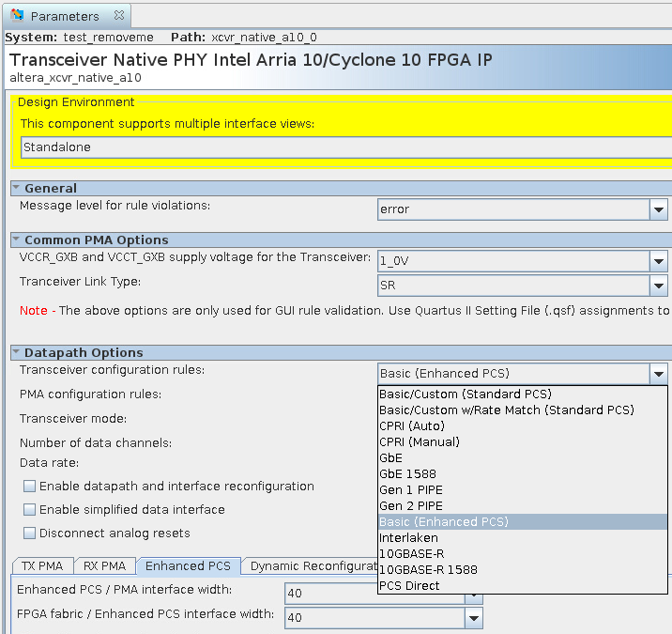Choose Interlaken from the list
Viewport: 672px width, 634px height.
tap(523, 537)
